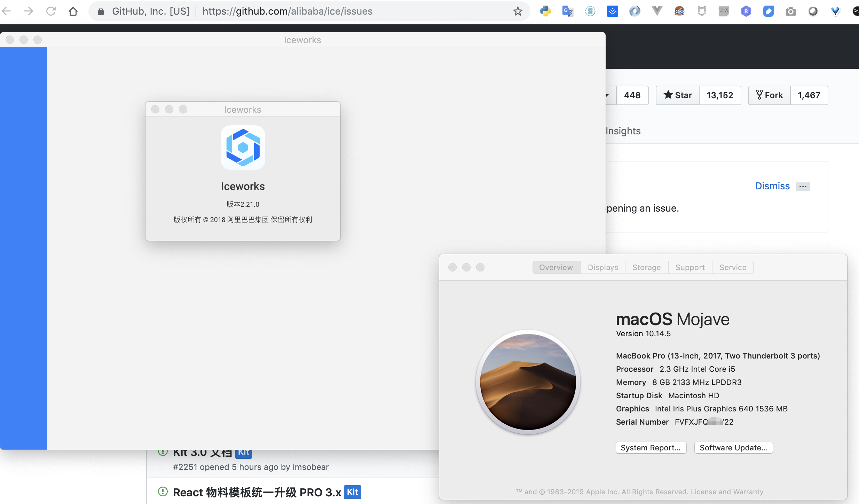Screen dimensions: 859x504
Task: Click the blue double-chevron download extension
Action: [612, 11]
